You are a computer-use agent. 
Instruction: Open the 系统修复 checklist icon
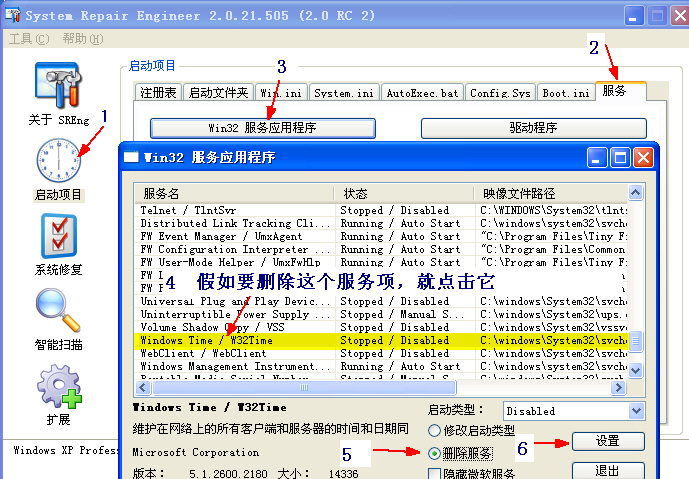click(x=59, y=236)
